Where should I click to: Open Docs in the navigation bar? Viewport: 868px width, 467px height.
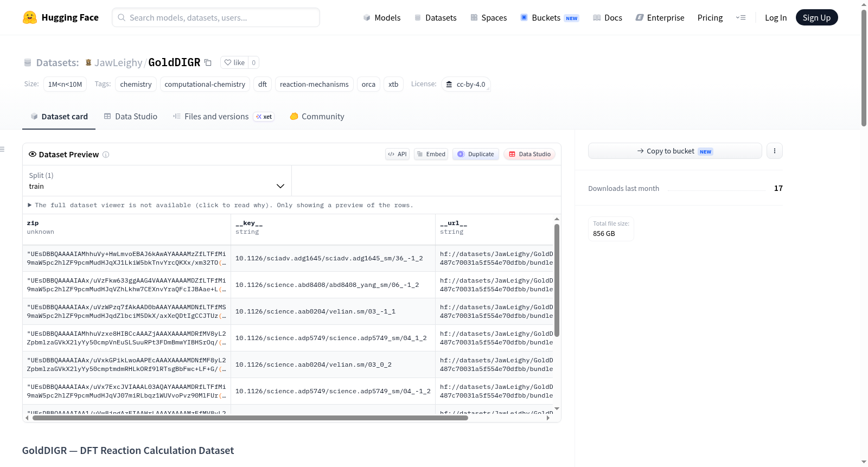pos(608,17)
